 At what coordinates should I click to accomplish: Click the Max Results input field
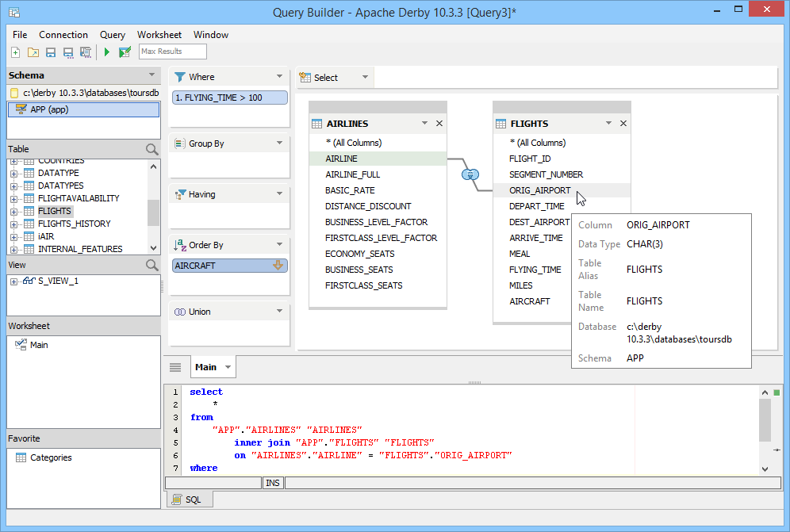pos(173,52)
